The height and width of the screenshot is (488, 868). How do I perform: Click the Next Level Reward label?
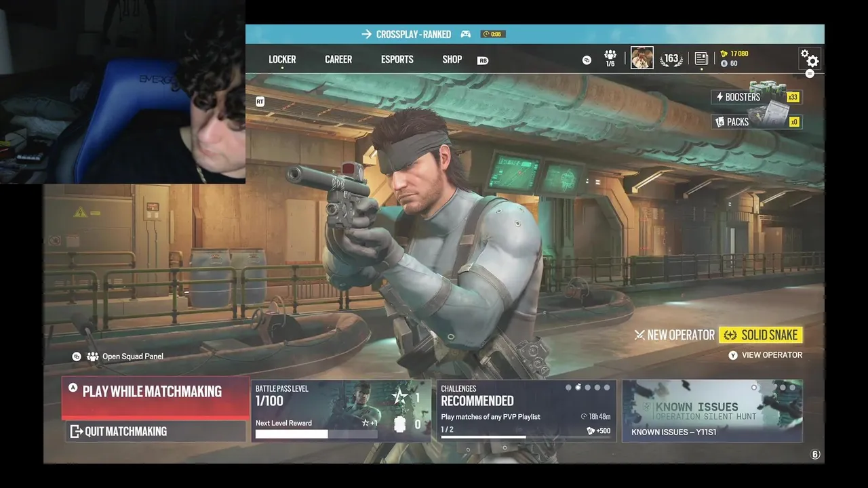click(x=283, y=423)
